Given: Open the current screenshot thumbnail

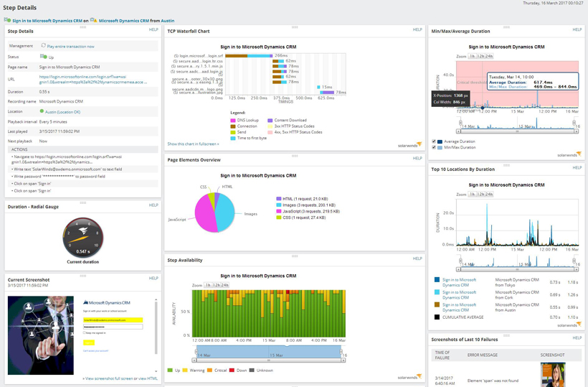Looking at the screenshot, I should pos(41,335).
